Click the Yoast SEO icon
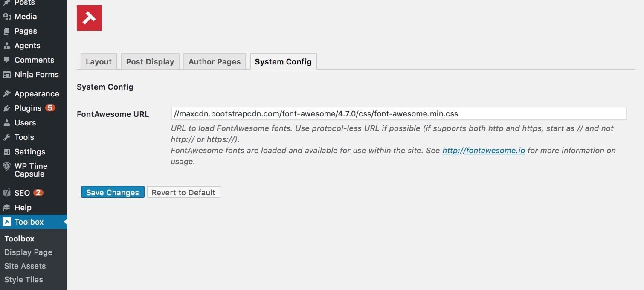Screen dimensions: 644x290 (7, 193)
